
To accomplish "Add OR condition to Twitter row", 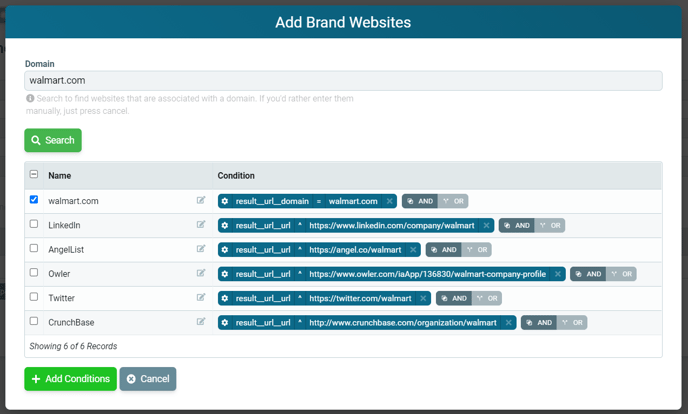I will point(487,298).
